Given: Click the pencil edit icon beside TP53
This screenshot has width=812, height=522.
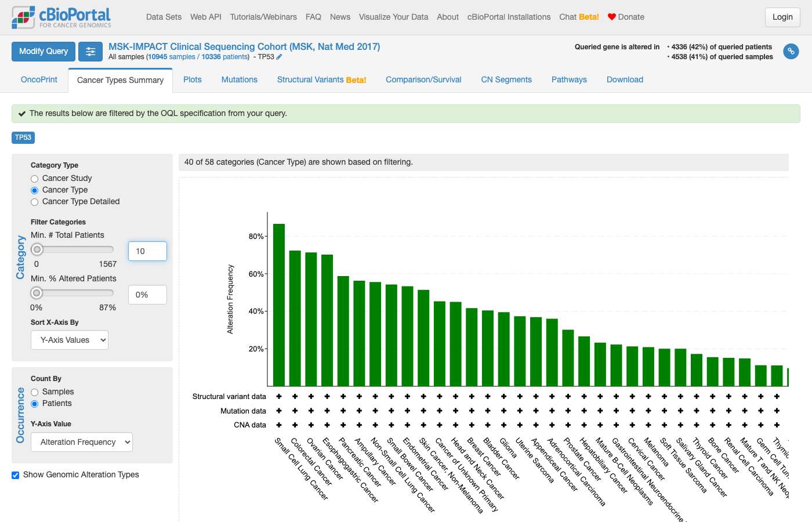Looking at the screenshot, I should point(279,57).
